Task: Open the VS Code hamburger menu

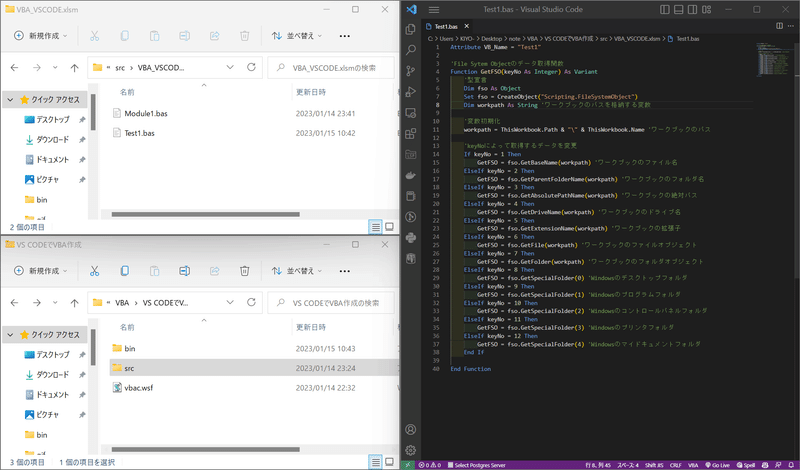Action: [x=434, y=9]
